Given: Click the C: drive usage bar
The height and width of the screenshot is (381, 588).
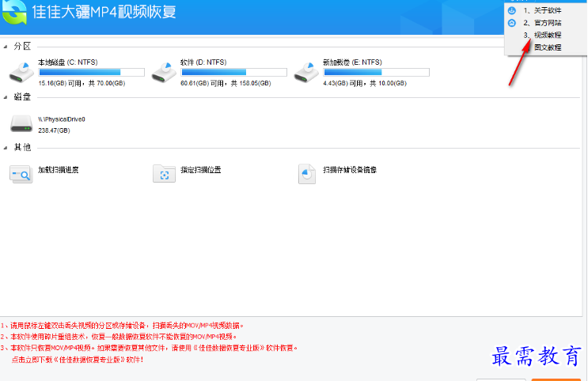Looking at the screenshot, I should [92, 72].
